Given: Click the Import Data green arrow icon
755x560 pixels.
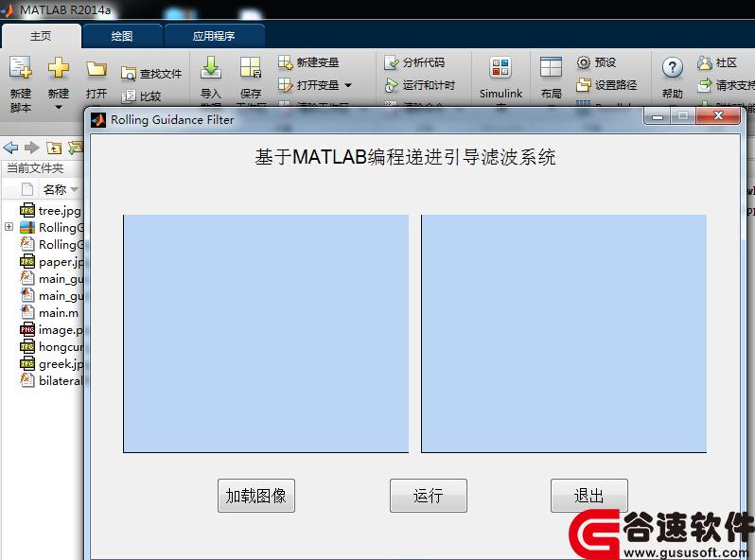Looking at the screenshot, I should pos(211,67).
